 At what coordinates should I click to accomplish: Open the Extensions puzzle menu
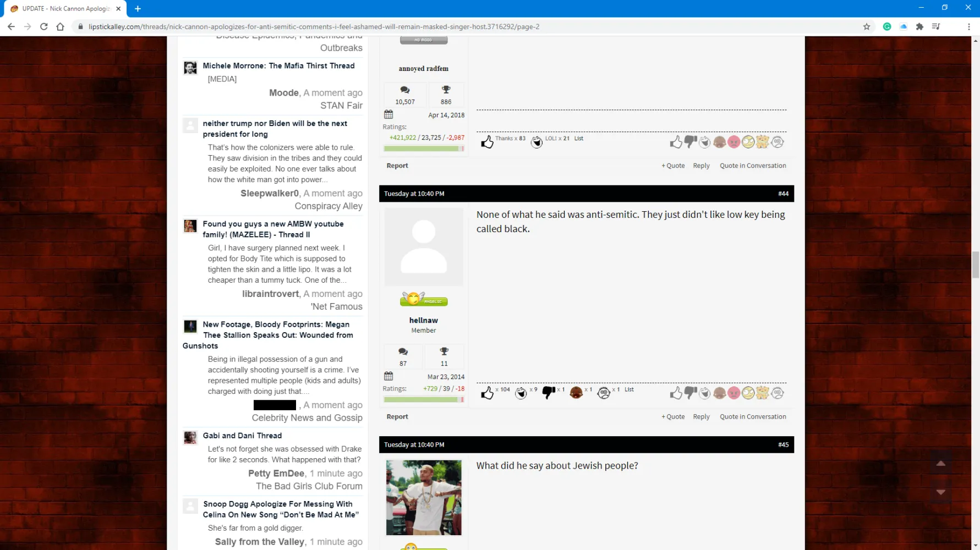tap(919, 26)
